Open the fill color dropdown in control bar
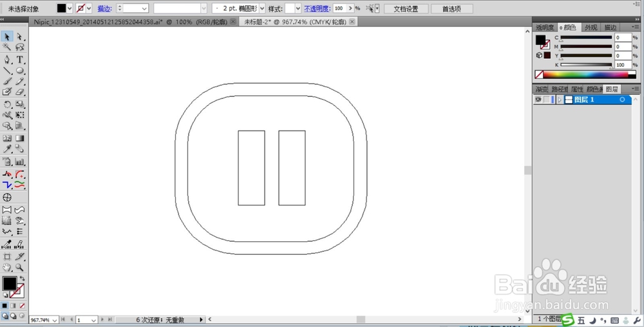The height and width of the screenshot is (327, 644). pos(70,8)
